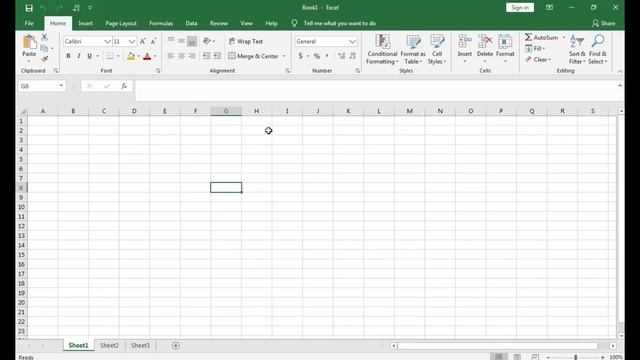
Task: Click Merge & Center
Action: click(253, 56)
